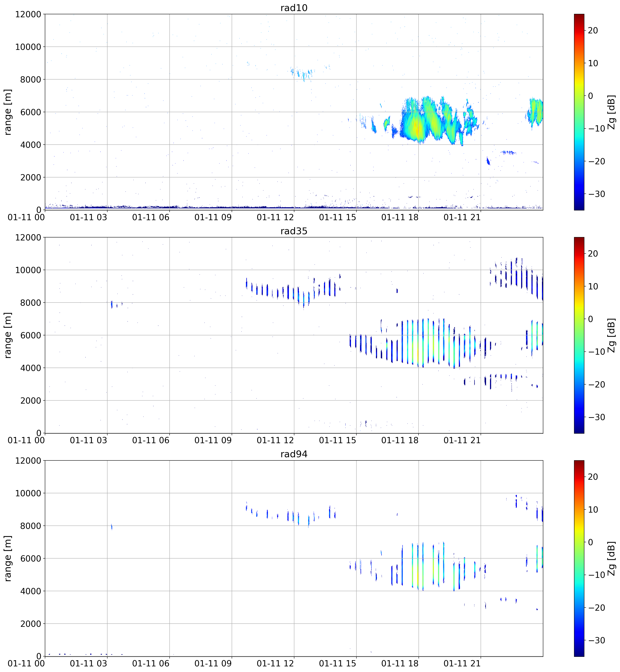Click the 6000 y-tick in rad94 panel
This screenshot has width=620, height=672.
coord(31,558)
